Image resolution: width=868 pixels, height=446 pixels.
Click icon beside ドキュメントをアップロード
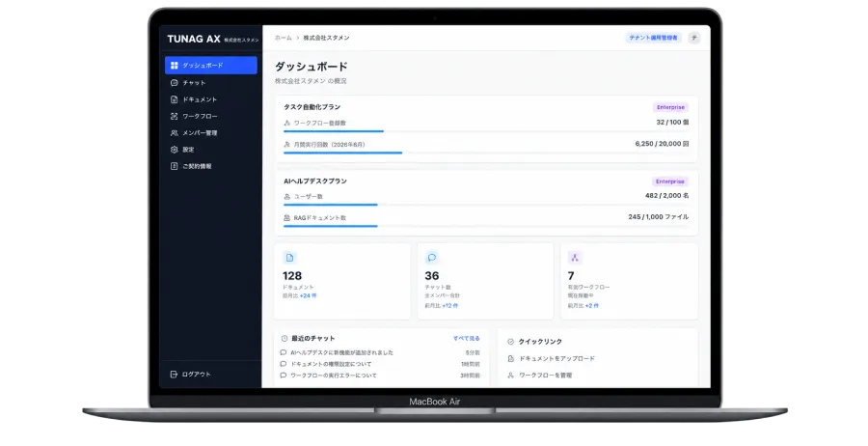[x=510, y=359]
